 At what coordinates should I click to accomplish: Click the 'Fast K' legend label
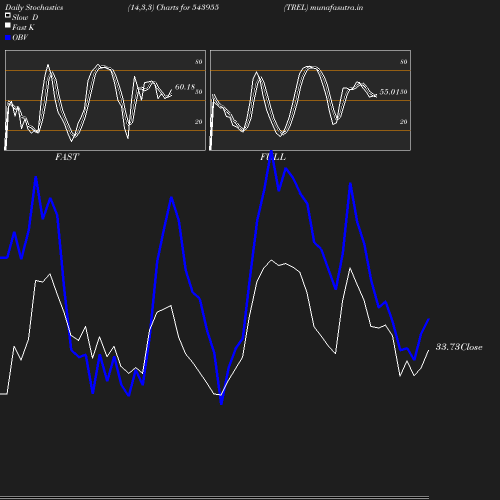(23, 27)
